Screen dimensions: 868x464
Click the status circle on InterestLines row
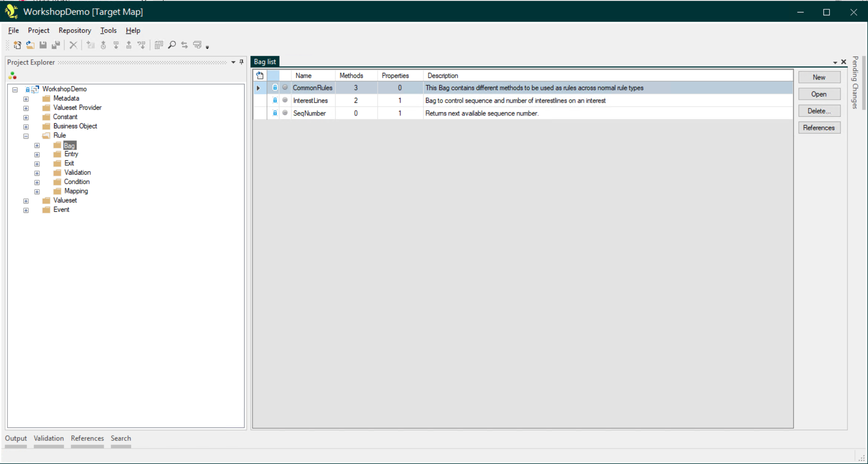(285, 100)
